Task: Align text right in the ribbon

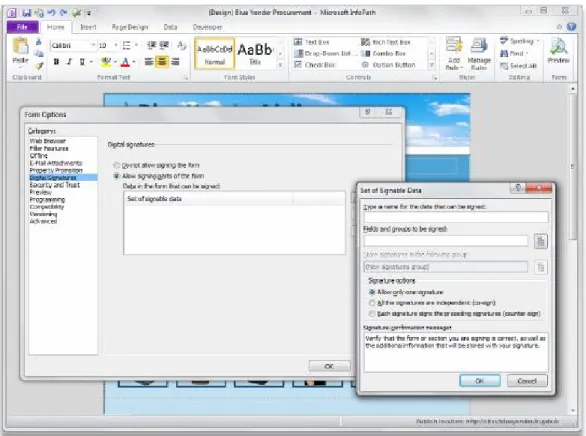Action: click(x=175, y=62)
